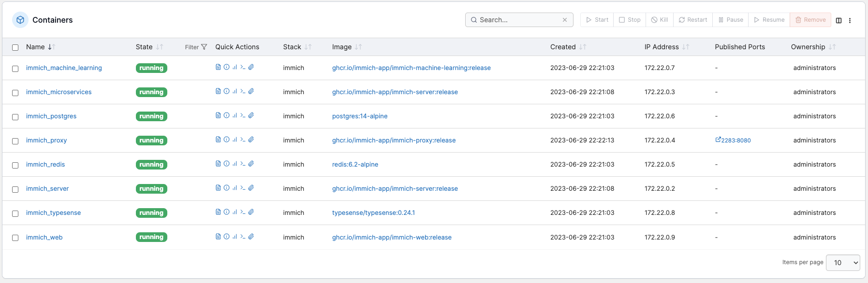The width and height of the screenshot is (868, 283).
Task: Open the State Filter dropdown
Action: (196, 47)
